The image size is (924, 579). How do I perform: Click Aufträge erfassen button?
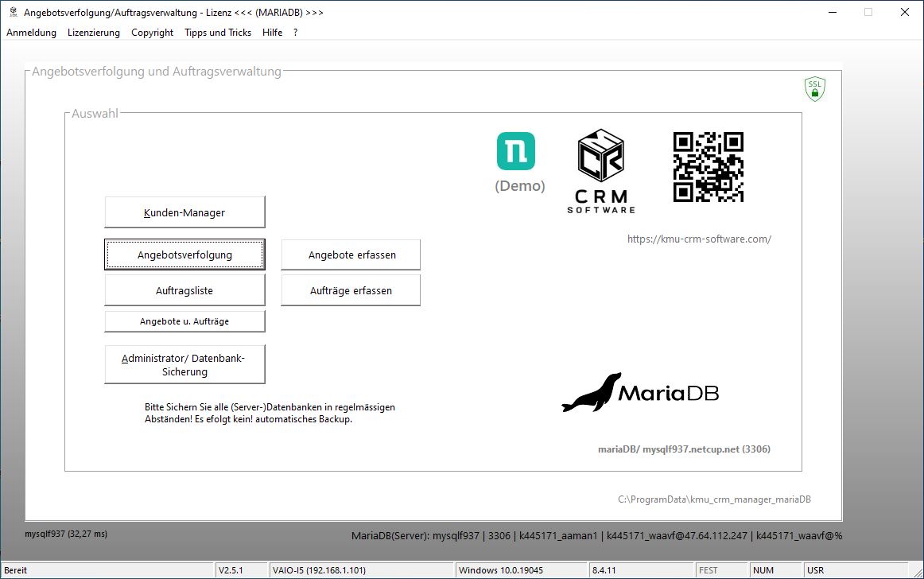[351, 290]
